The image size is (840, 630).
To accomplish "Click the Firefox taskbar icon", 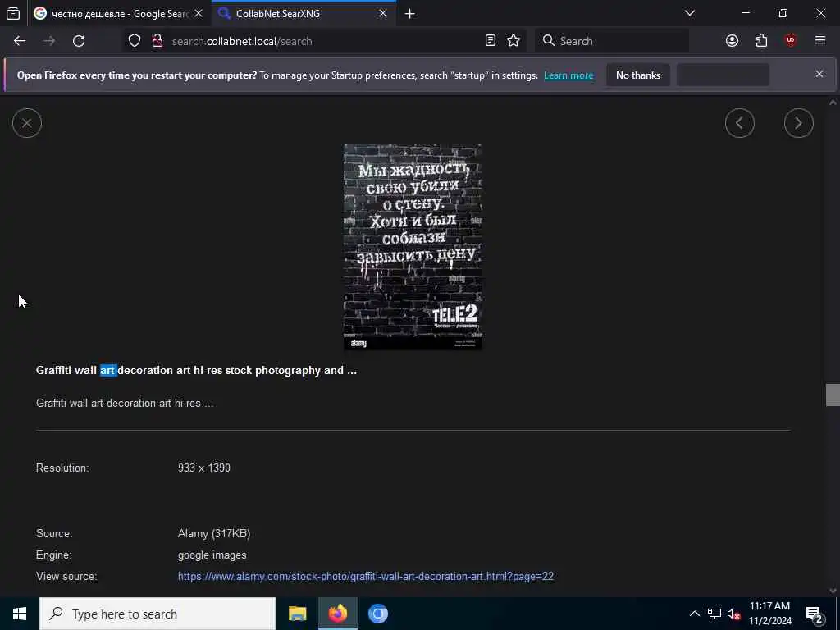I will click(337, 614).
